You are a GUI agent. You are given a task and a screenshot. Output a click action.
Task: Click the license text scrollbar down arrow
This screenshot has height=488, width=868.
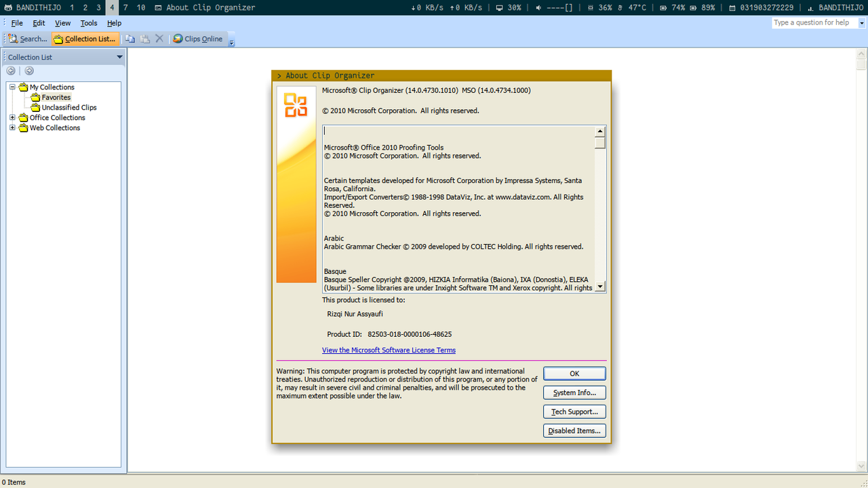[599, 287]
